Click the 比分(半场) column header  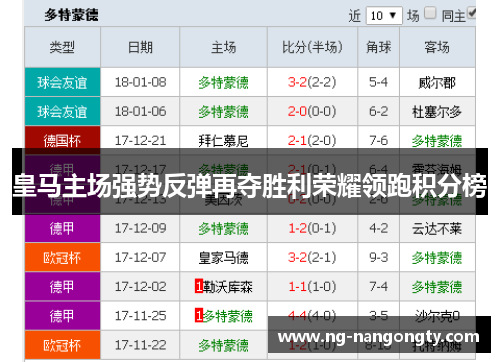312,47
